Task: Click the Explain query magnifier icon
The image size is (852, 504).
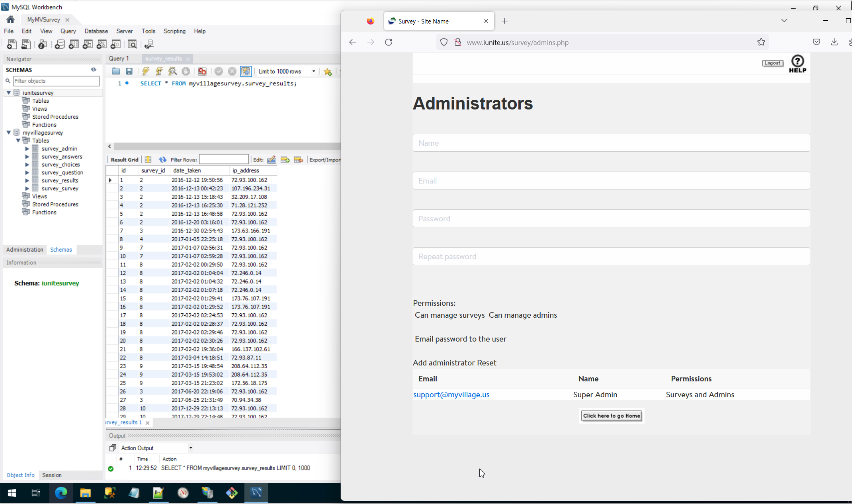Action: click(x=172, y=71)
